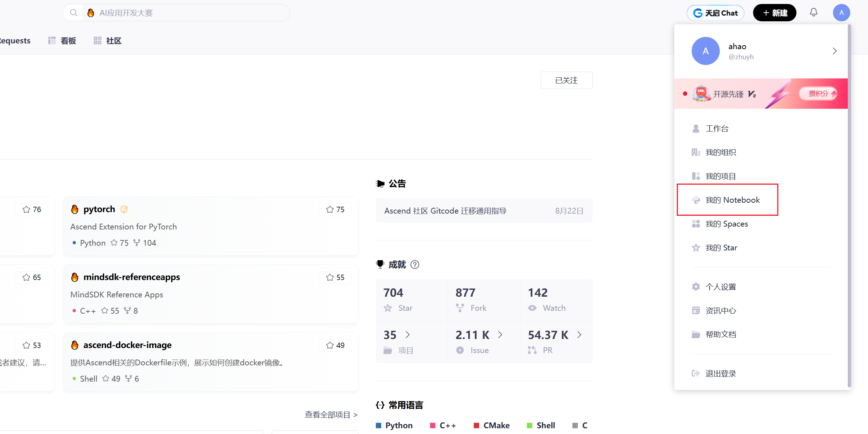Click the notification bell icon
The image size is (868, 434).
813,13
